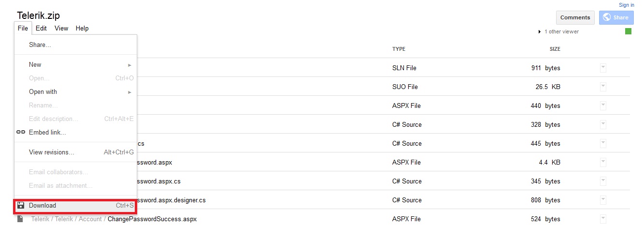The width and height of the screenshot is (644, 227).
Task: Click the chain link icon for Embed link
Action: tap(21, 132)
